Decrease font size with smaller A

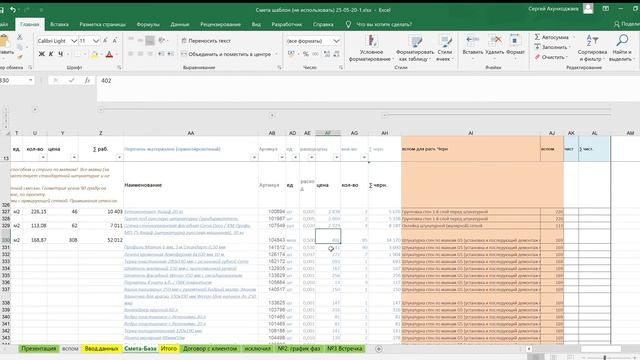(115, 40)
